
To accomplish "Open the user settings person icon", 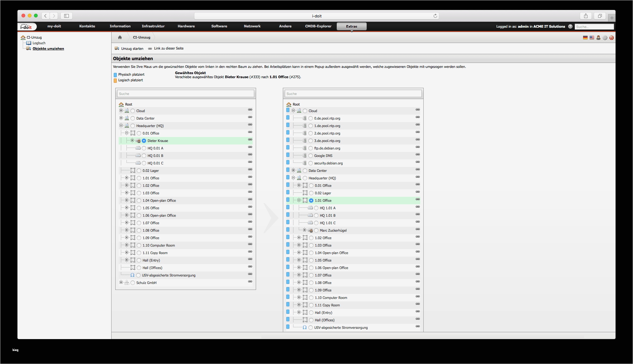I will tap(598, 38).
